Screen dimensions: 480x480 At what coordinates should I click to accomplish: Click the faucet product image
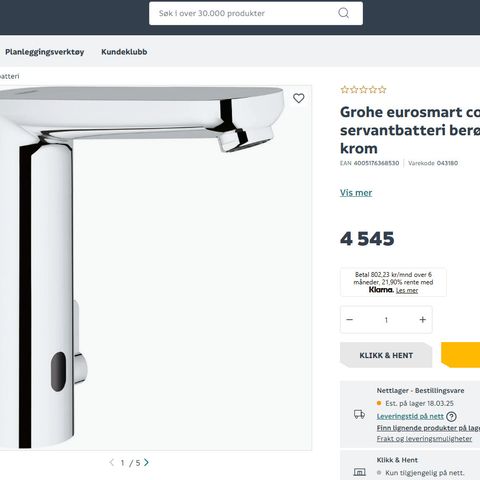click(x=155, y=268)
